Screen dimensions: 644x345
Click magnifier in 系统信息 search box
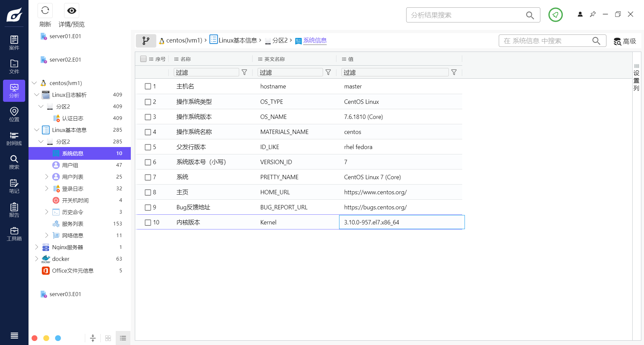tap(596, 41)
